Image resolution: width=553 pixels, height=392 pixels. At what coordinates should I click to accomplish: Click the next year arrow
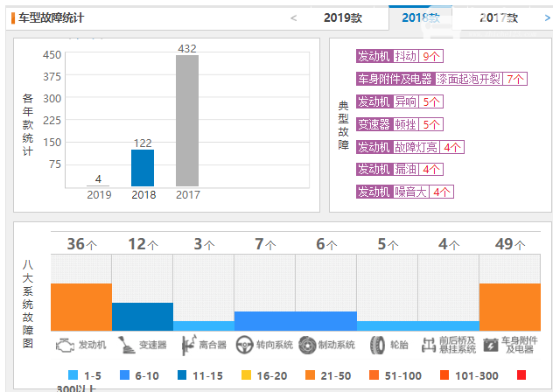(548, 18)
